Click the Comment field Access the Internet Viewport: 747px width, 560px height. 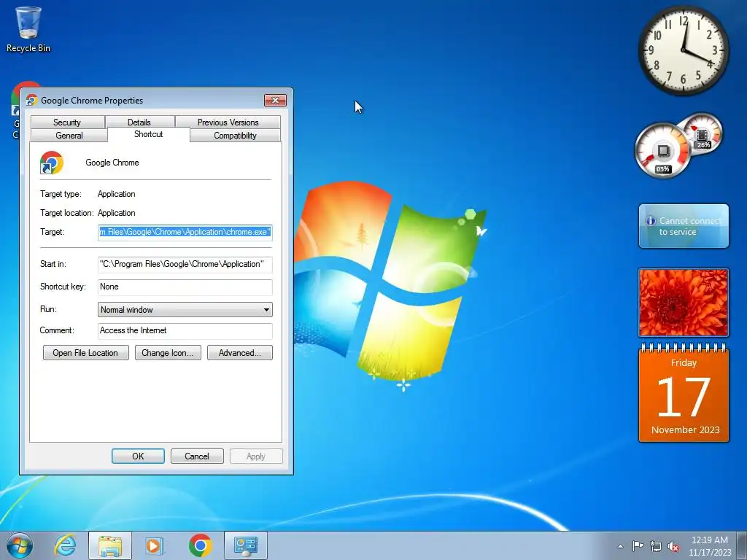point(185,330)
